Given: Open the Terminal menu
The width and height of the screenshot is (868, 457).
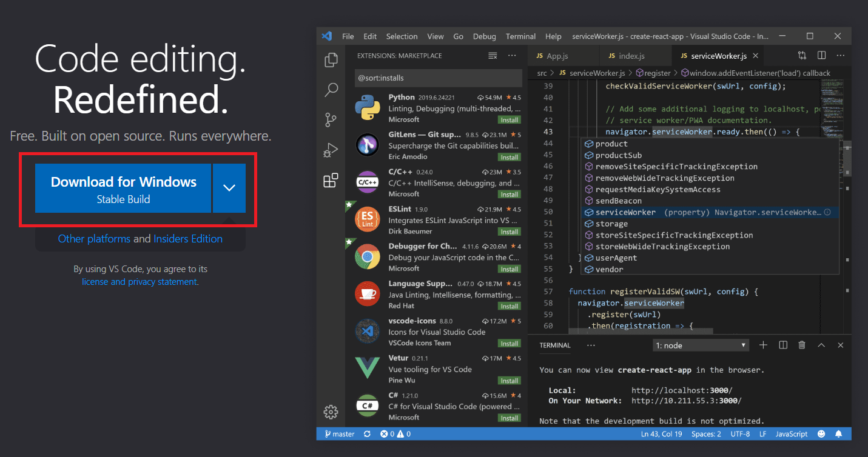Looking at the screenshot, I should (521, 36).
